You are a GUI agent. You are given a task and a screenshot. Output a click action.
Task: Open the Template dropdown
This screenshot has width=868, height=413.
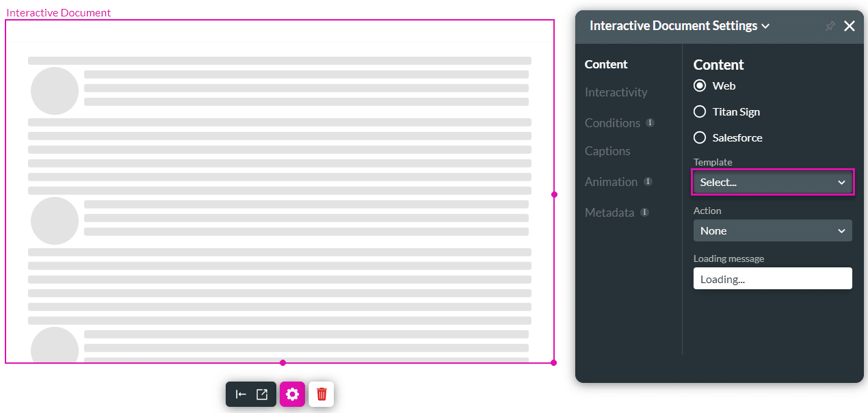coord(772,182)
